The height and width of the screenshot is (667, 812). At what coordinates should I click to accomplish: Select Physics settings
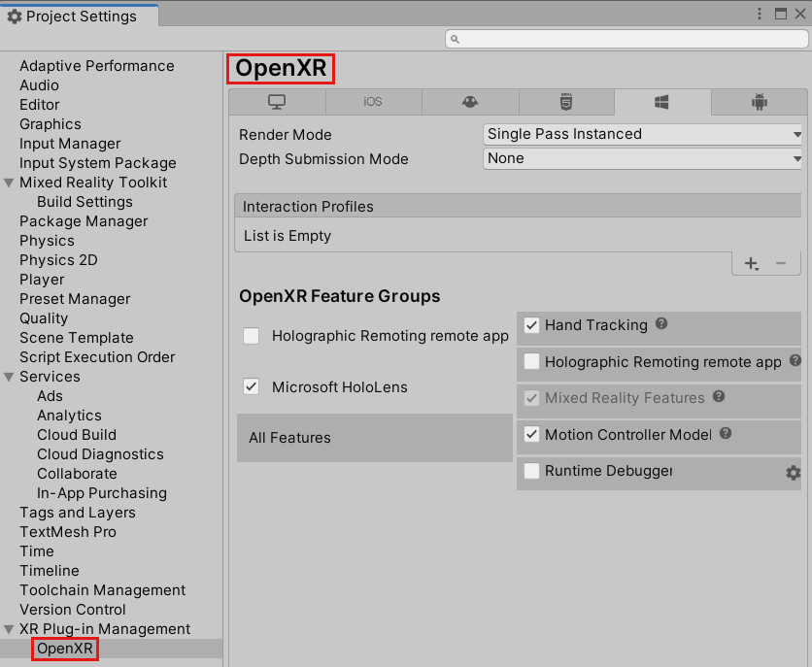(48, 241)
